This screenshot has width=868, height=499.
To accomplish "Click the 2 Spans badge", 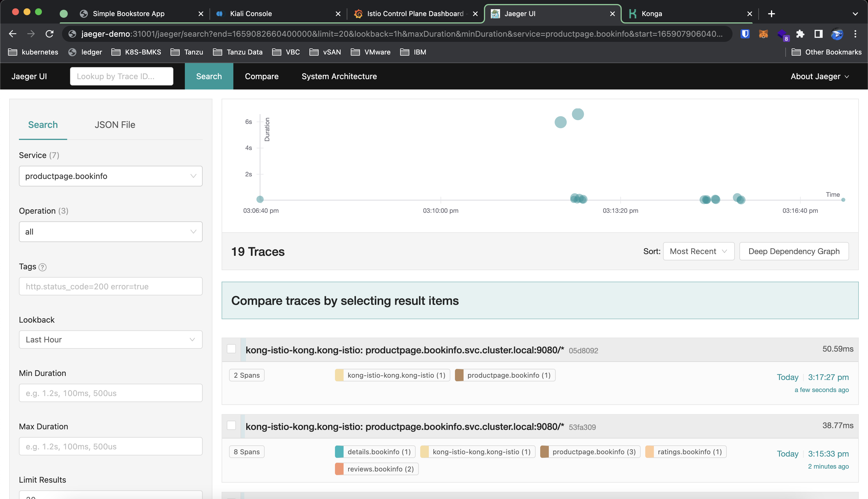I will [x=247, y=375].
